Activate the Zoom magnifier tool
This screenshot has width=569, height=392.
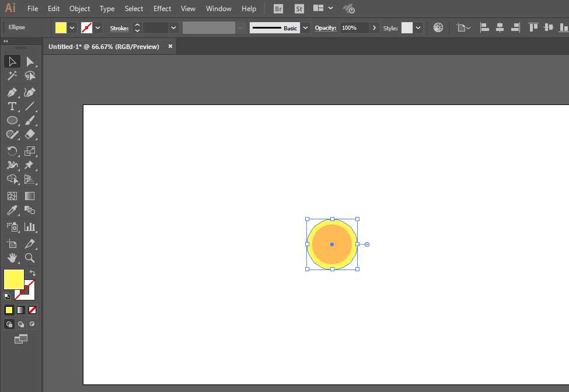tap(30, 257)
